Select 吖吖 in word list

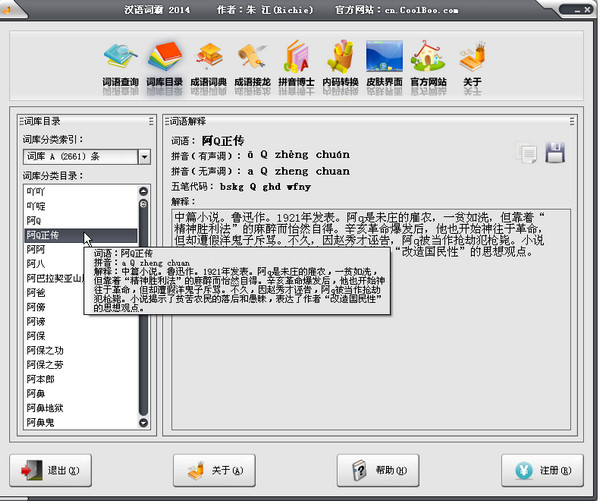click(x=80, y=191)
